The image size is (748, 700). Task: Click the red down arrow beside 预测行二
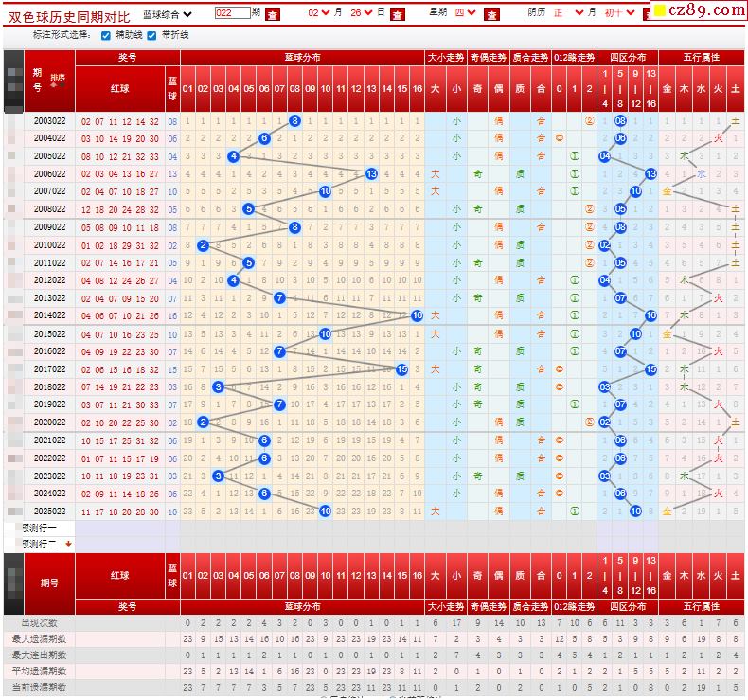[68, 544]
